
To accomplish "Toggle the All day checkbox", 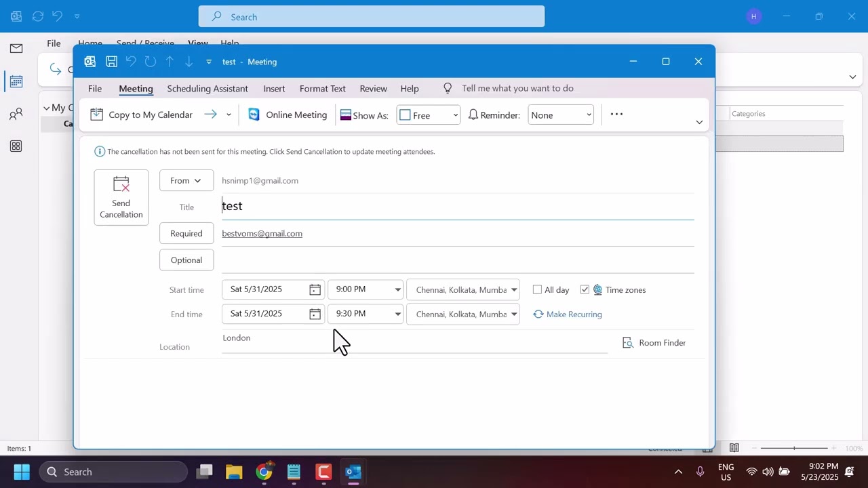I will [537, 289].
